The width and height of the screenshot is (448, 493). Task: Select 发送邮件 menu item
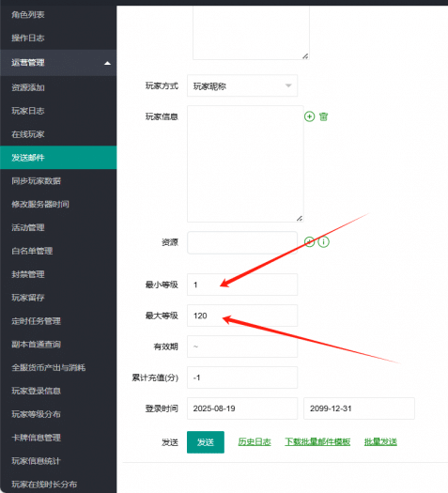58,158
